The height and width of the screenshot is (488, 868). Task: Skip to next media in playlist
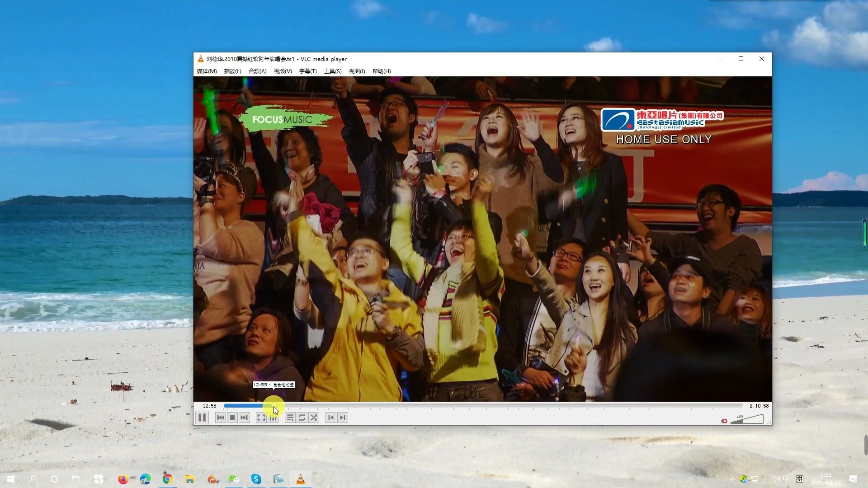(x=244, y=418)
